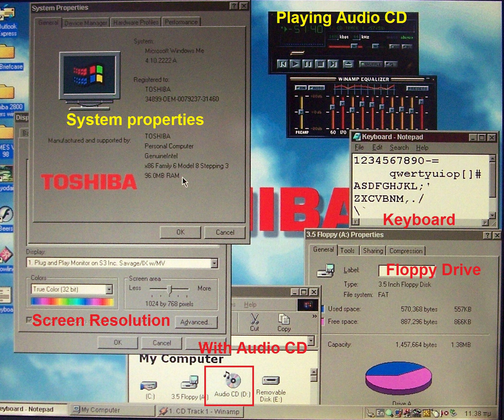Pause playback in Winamp

pos(308,64)
